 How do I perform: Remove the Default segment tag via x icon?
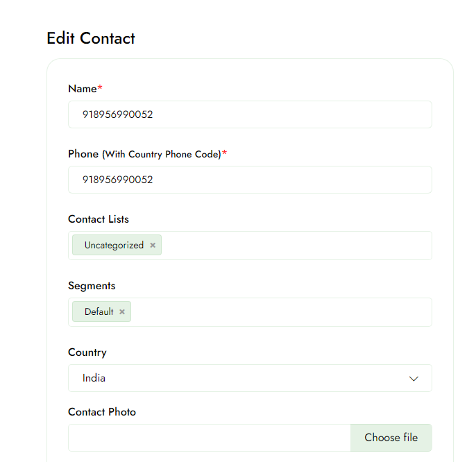[122, 312]
